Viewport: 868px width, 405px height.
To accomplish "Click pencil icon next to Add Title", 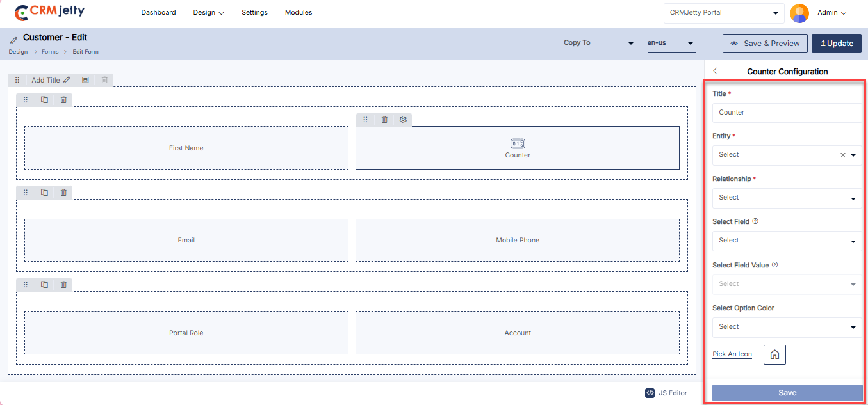I will tap(67, 80).
